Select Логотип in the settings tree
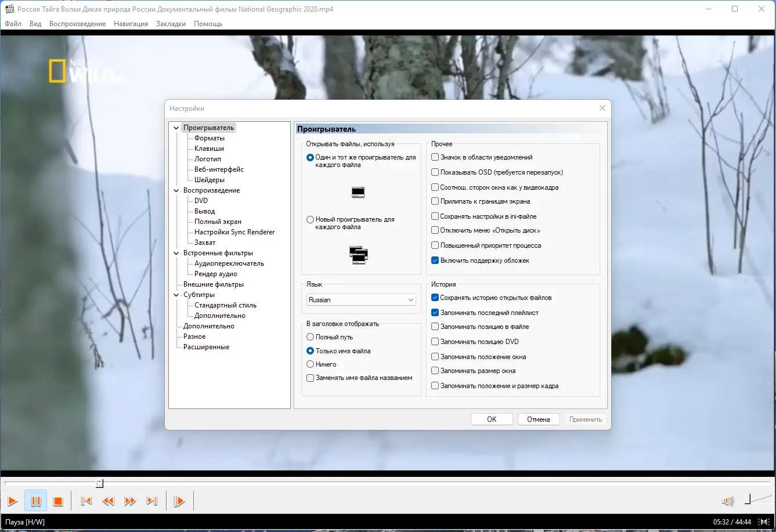Screen dimensions: 776x532 pyautogui.click(x=208, y=159)
